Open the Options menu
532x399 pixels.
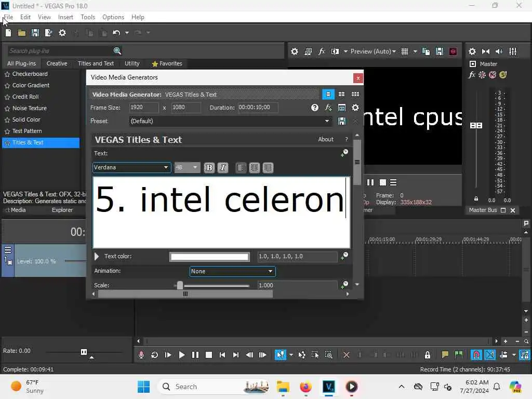coord(113,17)
